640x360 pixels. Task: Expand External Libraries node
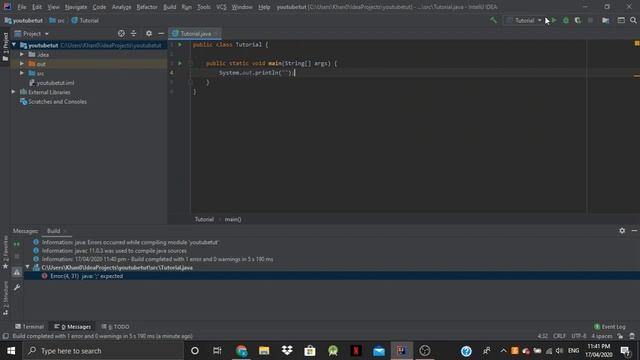click(14, 92)
